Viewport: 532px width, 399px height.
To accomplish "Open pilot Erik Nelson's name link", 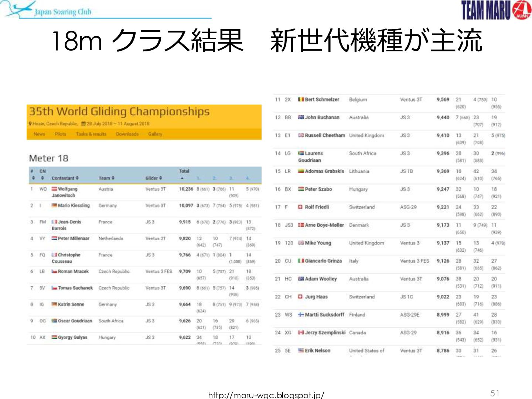I will point(318,351).
